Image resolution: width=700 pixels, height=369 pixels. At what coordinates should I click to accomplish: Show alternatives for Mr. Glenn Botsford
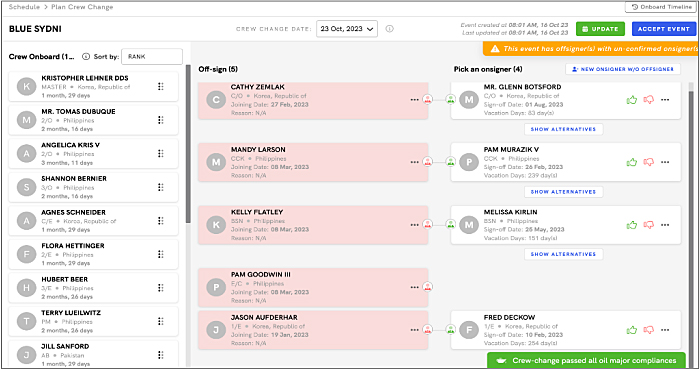(x=563, y=129)
